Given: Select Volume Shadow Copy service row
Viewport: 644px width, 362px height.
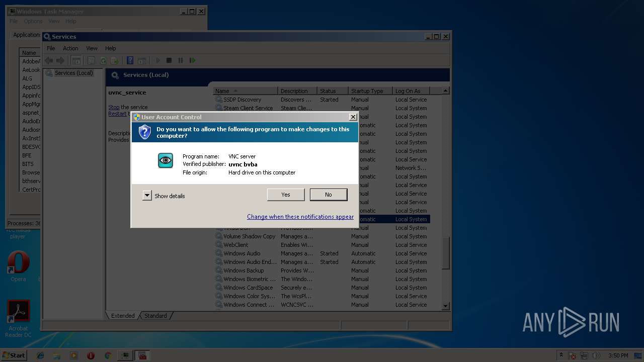Looking at the screenshot, I should pos(321,236).
